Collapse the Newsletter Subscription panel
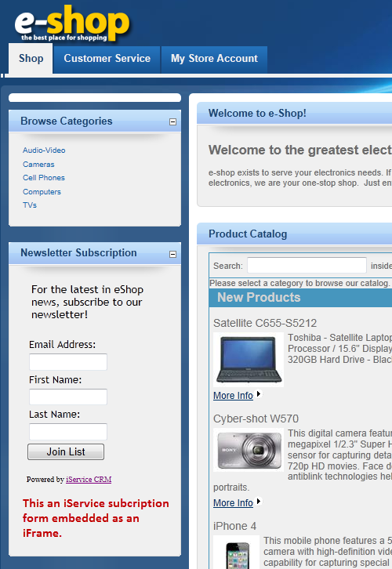 [172, 254]
